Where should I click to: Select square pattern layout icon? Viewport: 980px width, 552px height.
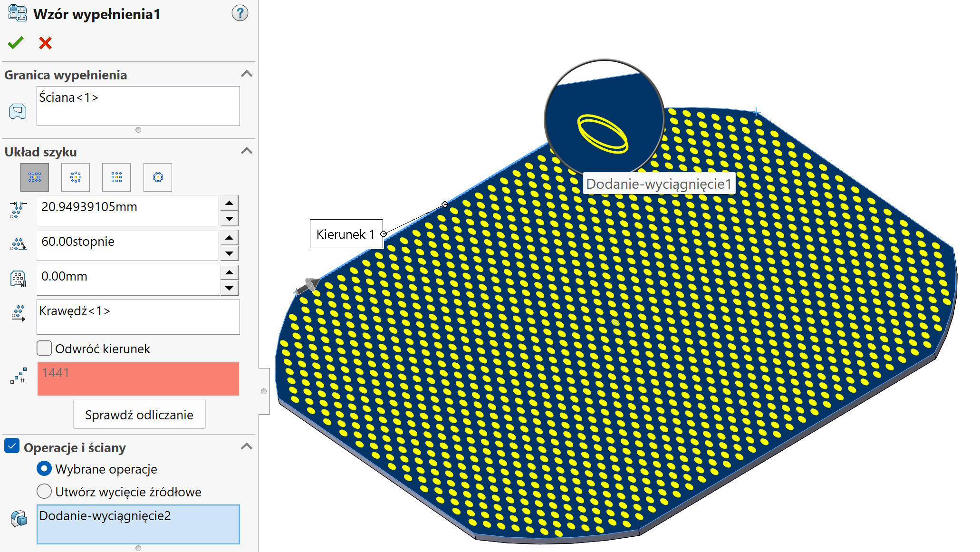tap(116, 177)
